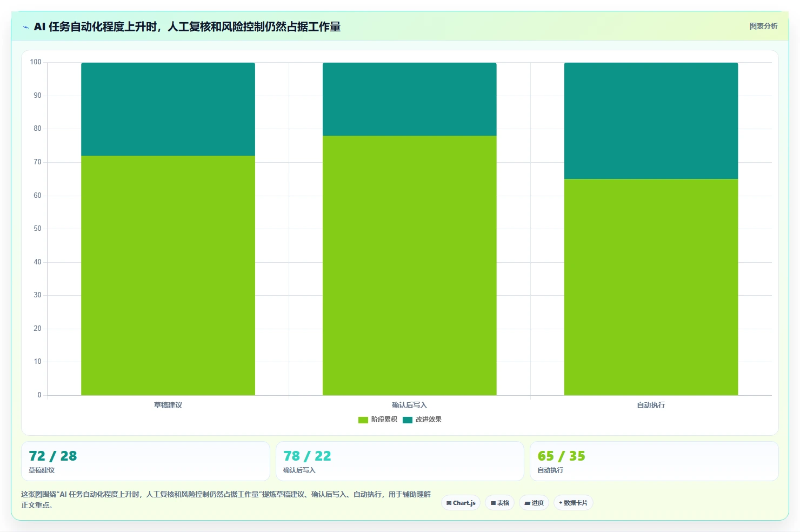The width and height of the screenshot is (800, 532).
Task: Click the teal bar segment for 草稿建议
Action: (x=168, y=109)
